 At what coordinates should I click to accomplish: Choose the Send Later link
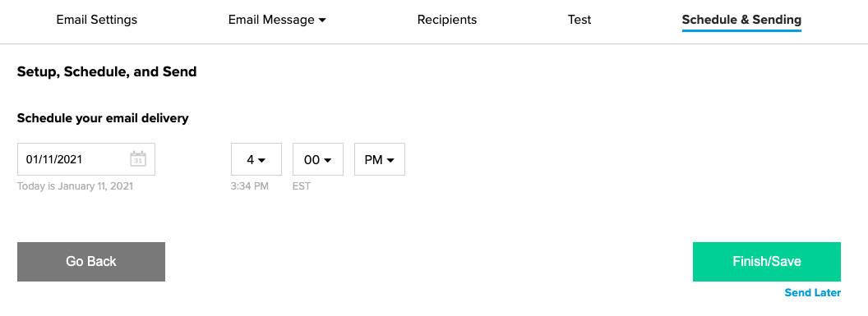point(813,293)
